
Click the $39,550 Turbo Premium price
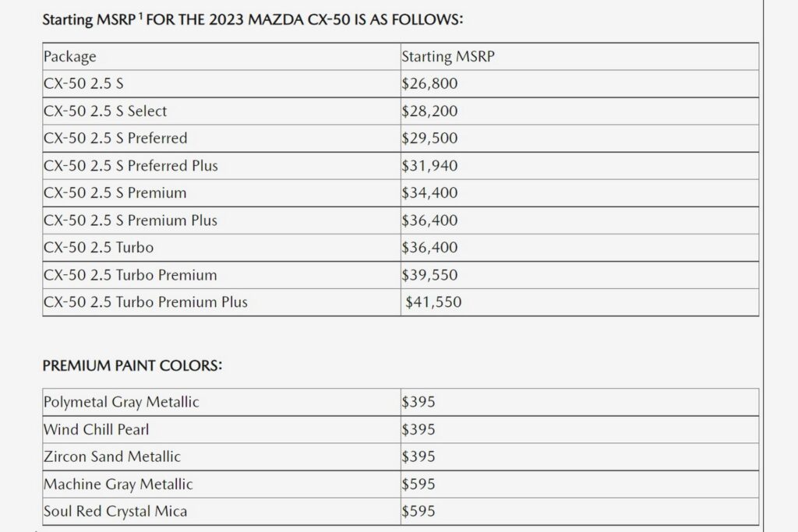click(x=429, y=275)
